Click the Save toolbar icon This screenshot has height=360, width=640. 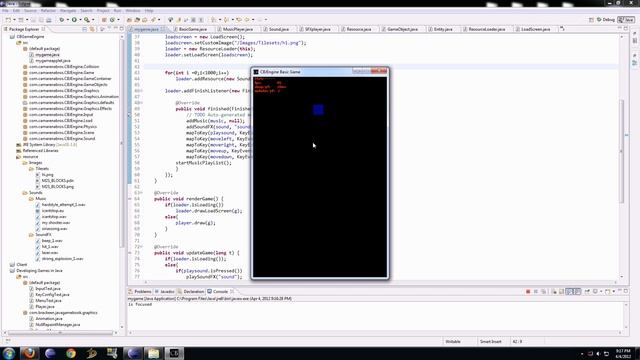33,20
